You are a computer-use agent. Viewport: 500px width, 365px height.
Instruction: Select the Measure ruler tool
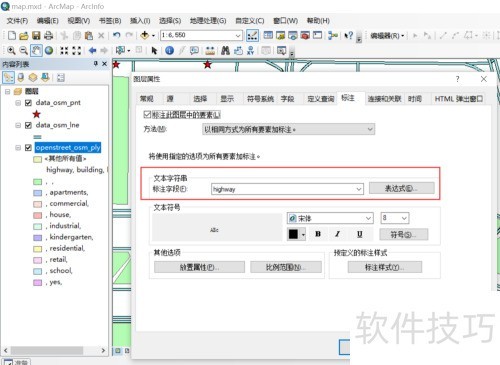[210, 51]
